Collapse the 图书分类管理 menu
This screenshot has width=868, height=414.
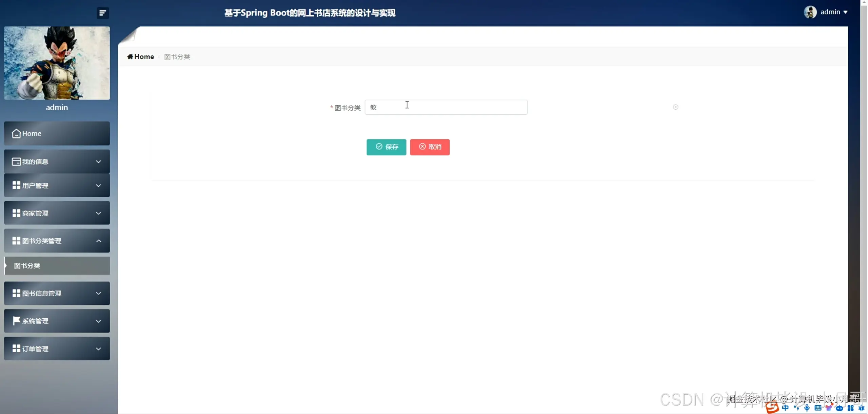pyautogui.click(x=57, y=241)
